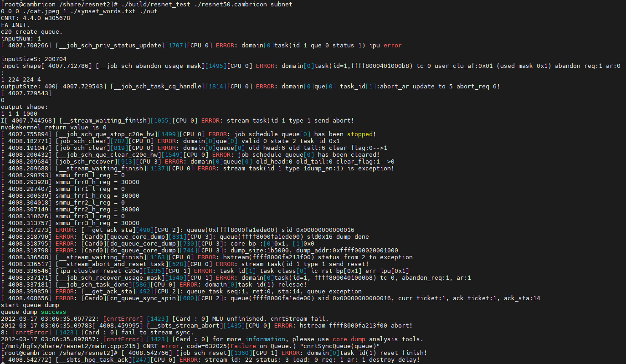Click the inputSizeS: 200704 text

pyautogui.click(x=33, y=59)
